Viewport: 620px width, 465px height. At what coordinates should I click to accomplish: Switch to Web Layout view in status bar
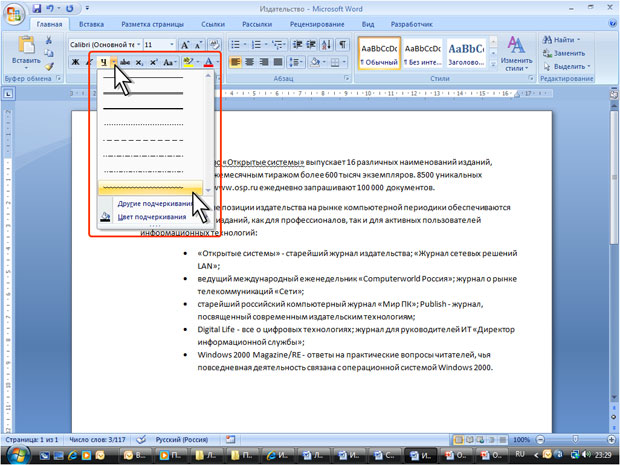480,440
